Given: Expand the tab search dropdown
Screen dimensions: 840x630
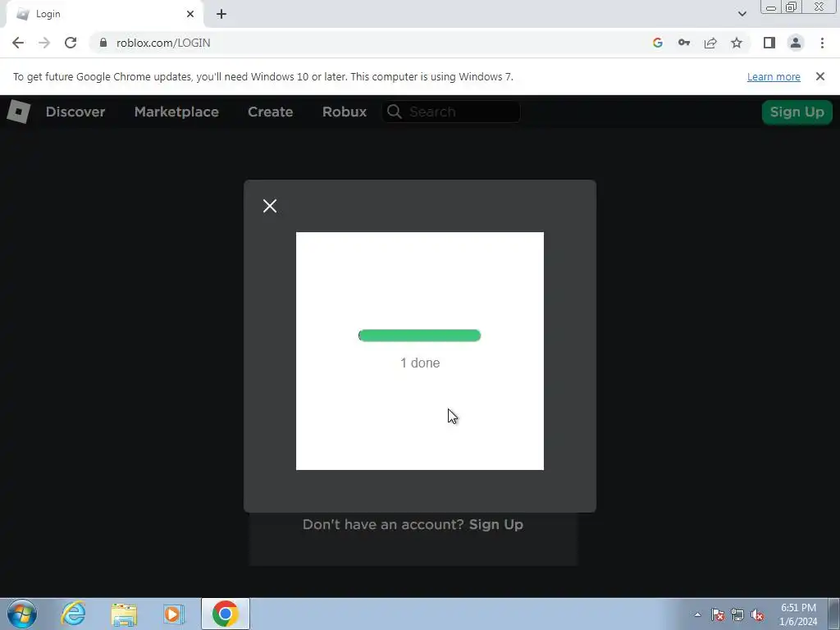Looking at the screenshot, I should (x=742, y=14).
